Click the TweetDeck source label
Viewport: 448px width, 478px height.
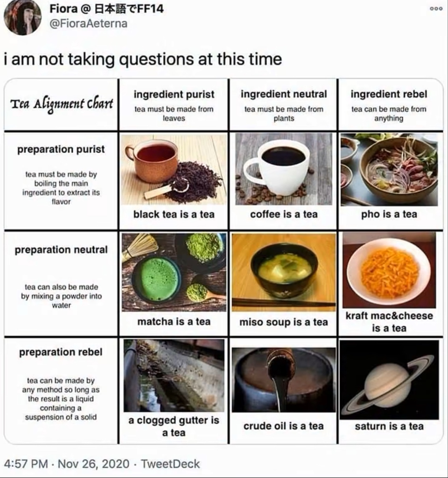tap(170, 464)
